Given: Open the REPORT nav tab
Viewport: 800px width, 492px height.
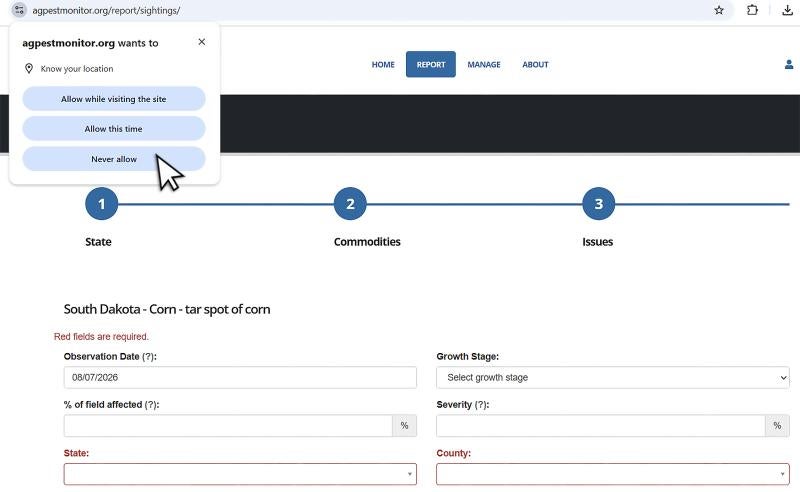Looking at the screenshot, I should click(431, 64).
